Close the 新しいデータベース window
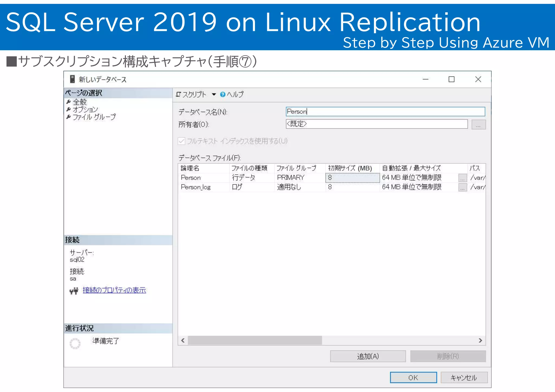Image resolution: width=555 pixels, height=392 pixels. [x=478, y=79]
